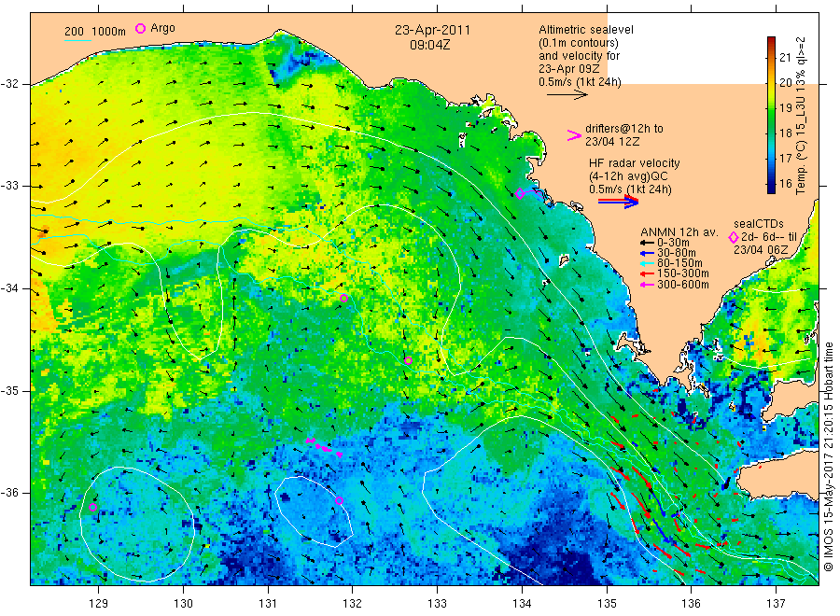This screenshot has height=616, width=840.
Task: Click the IMOS copyright timestamp text
Action: [x=829, y=457]
